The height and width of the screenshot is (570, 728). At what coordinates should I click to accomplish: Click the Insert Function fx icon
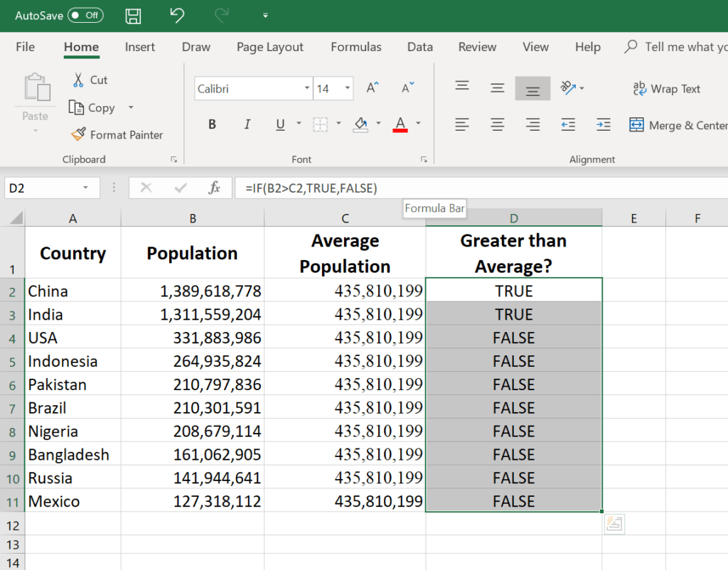coord(214,188)
